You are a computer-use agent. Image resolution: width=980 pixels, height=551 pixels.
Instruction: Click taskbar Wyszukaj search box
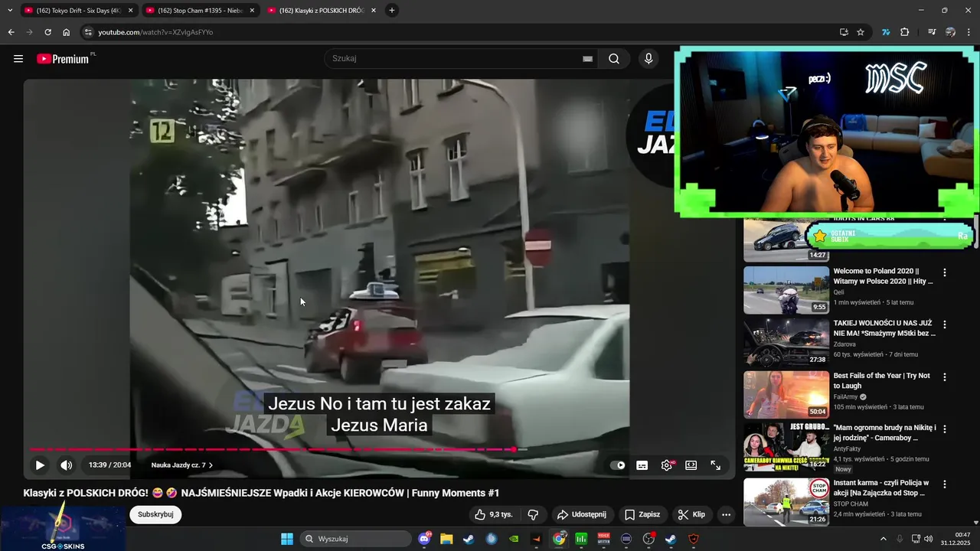[354, 539]
